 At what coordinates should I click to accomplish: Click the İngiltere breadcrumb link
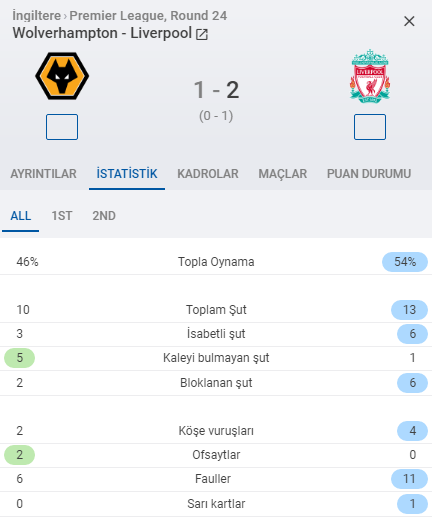coord(37,16)
